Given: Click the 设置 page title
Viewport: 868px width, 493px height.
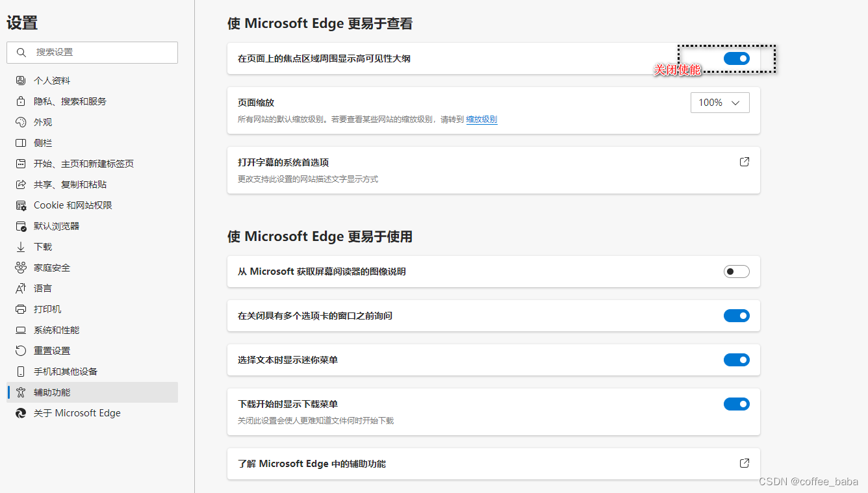Looking at the screenshot, I should [x=22, y=23].
